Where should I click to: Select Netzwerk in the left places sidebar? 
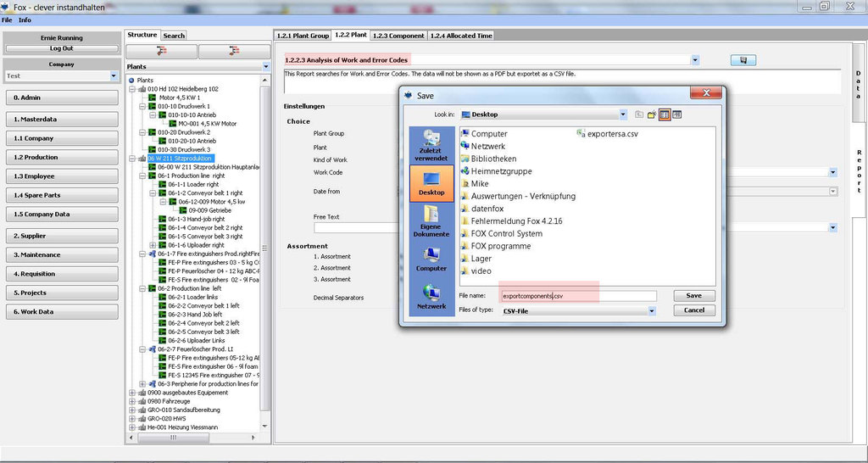pos(431,295)
